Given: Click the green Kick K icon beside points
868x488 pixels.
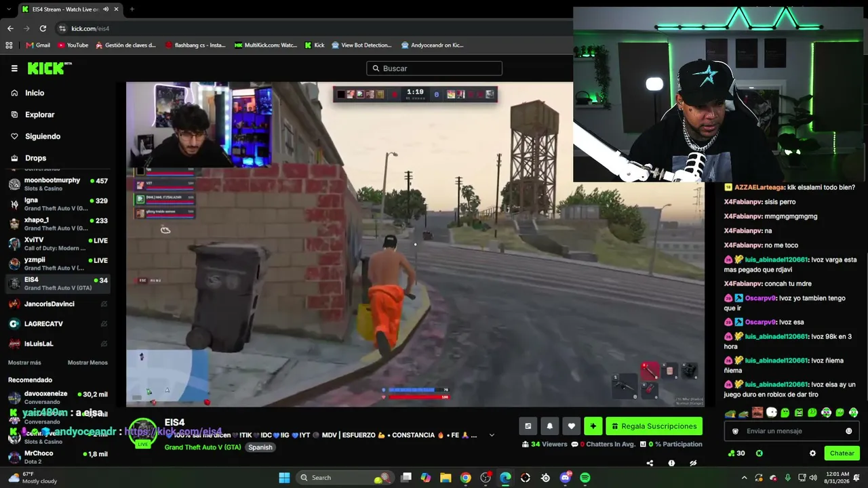Looking at the screenshot, I should coord(759,453).
